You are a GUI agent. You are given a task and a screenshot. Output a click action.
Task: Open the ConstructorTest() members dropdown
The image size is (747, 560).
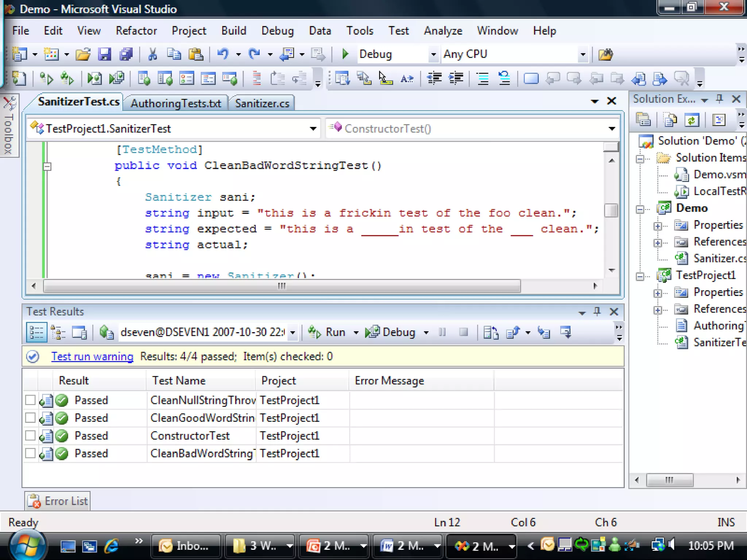pyautogui.click(x=612, y=129)
